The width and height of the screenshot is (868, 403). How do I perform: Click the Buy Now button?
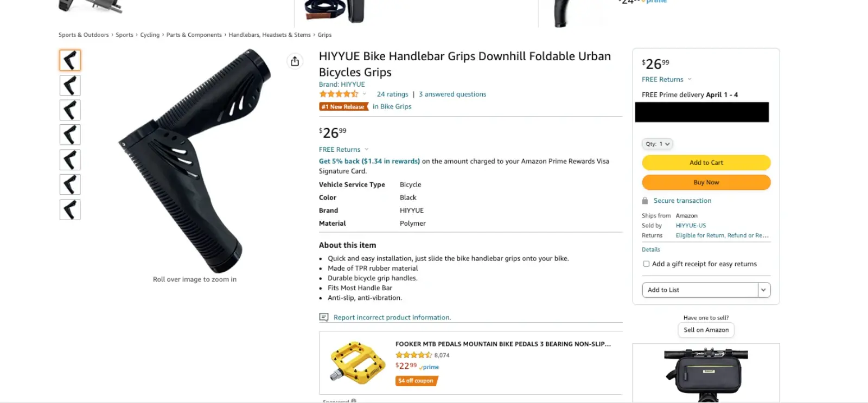click(706, 182)
